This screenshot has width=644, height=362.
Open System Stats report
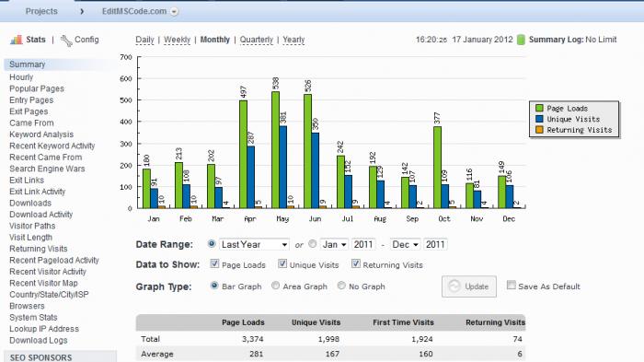[x=33, y=318]
